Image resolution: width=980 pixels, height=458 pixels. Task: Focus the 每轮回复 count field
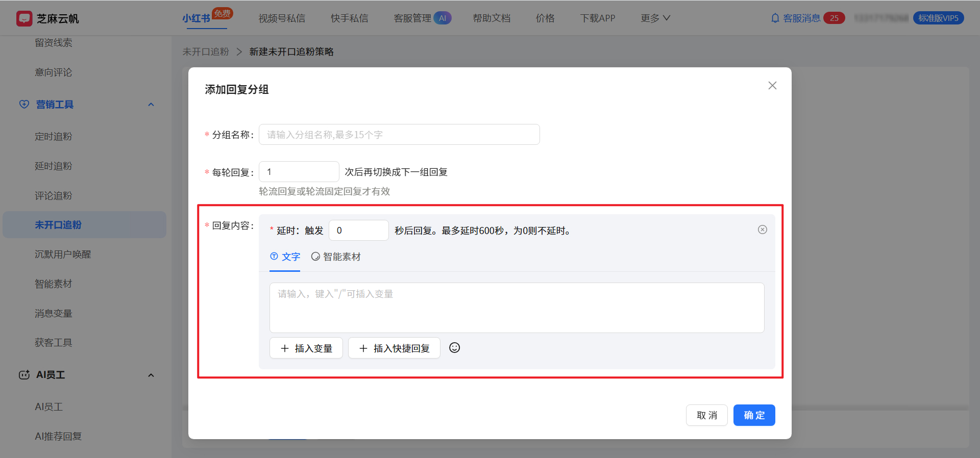click(x=299, y=172)
